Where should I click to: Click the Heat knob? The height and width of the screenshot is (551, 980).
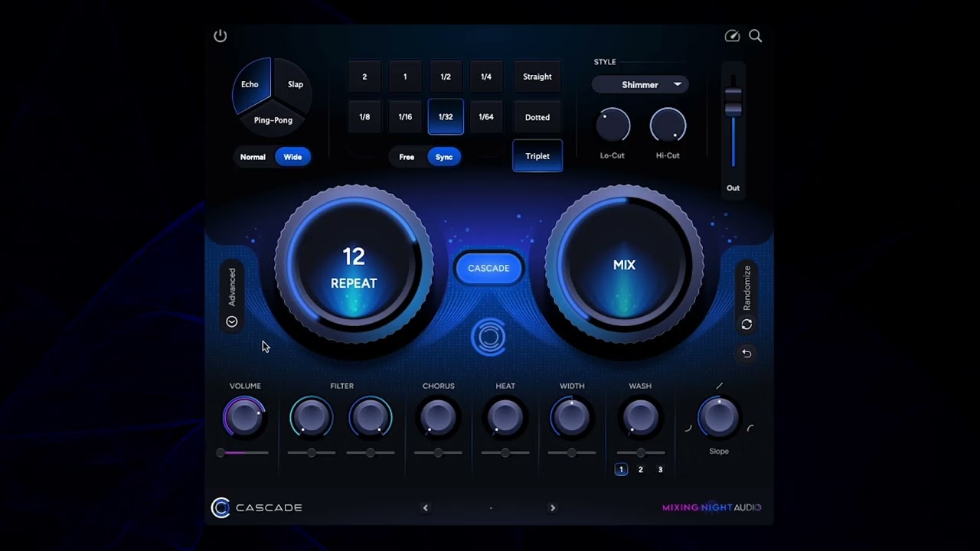pos(505,417)
